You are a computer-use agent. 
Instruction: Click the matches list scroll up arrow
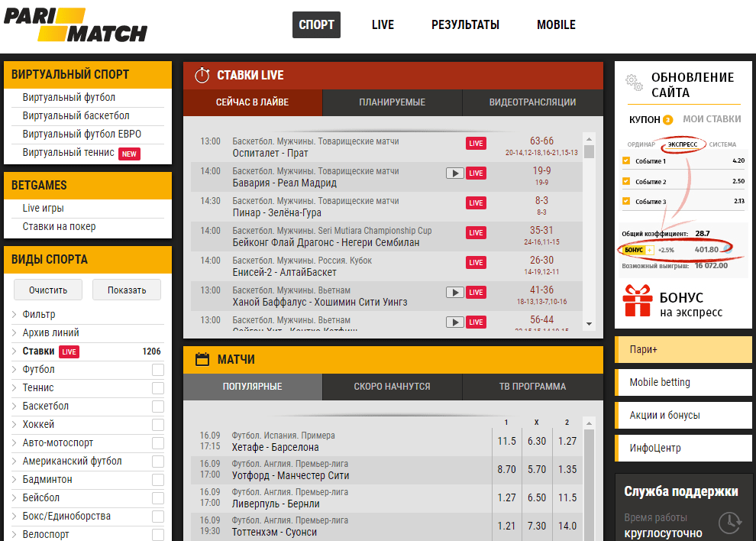tap(589, 423)
